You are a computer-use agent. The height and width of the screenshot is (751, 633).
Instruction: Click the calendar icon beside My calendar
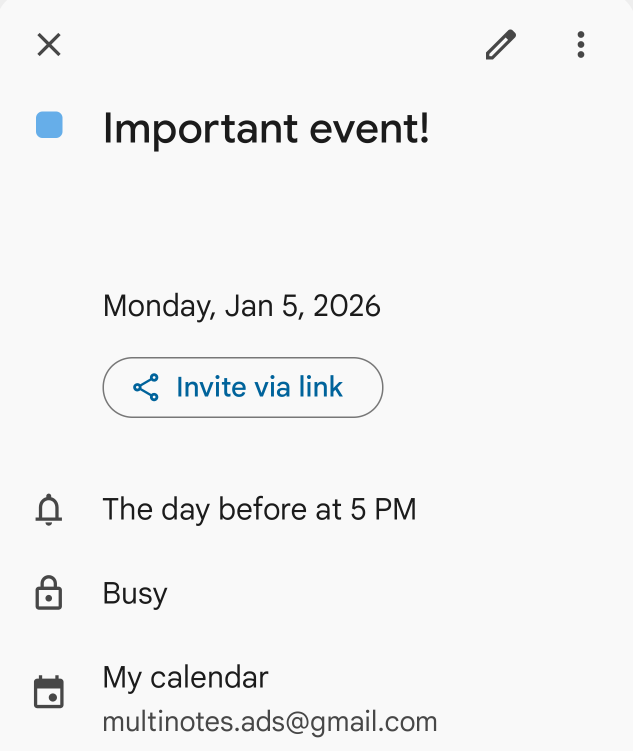[x=48, y=692]
